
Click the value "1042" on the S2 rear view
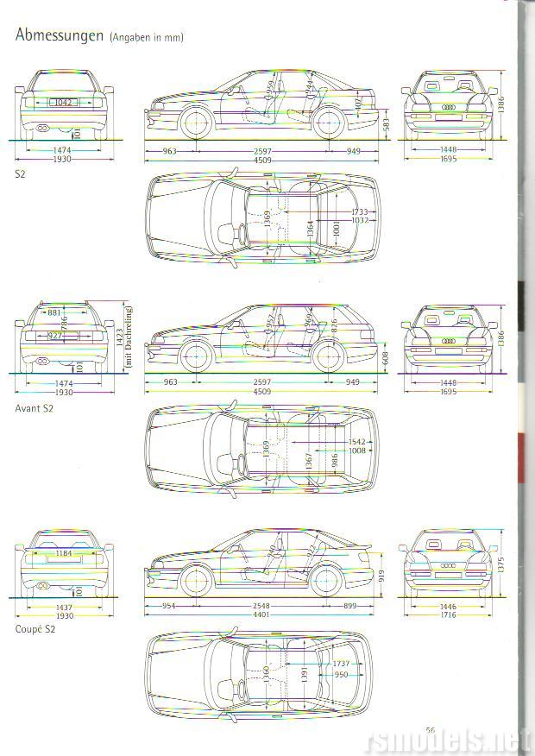(x=63, y=102)
